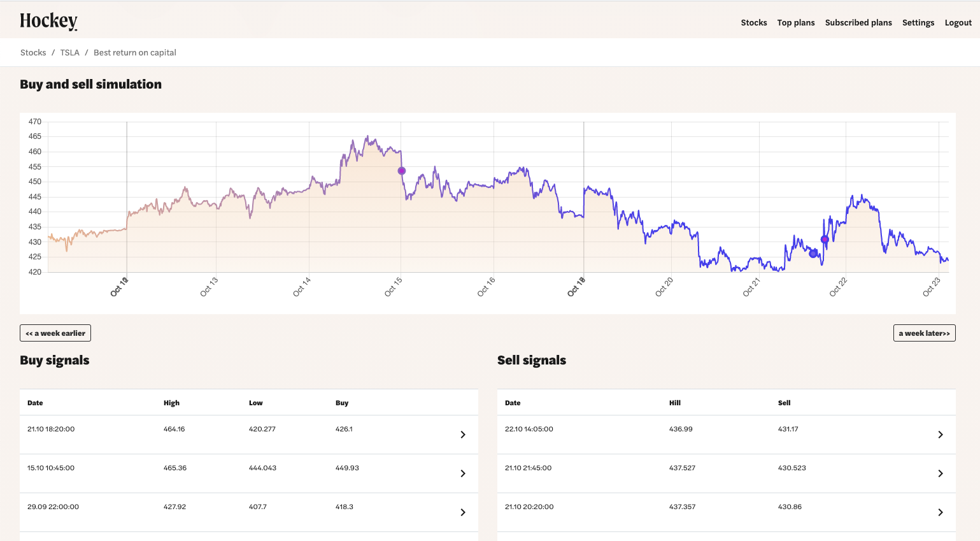Click the Hockey logo
This screenshot has width=980, height=541.
[48, 19]
